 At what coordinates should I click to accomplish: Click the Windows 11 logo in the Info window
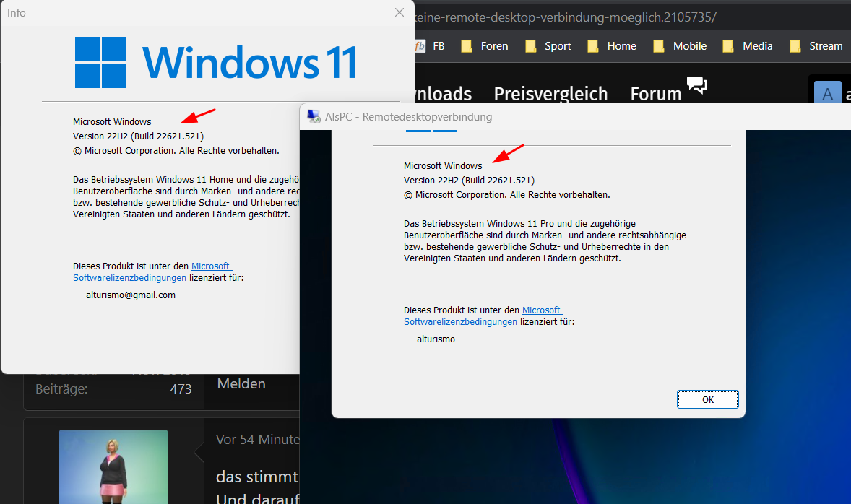[216, 62]
